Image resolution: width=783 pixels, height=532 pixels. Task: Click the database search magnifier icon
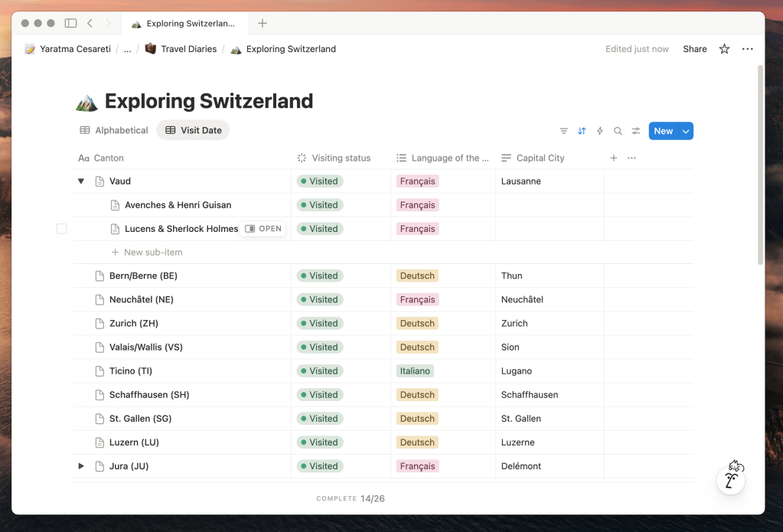[x=618, y=131]
